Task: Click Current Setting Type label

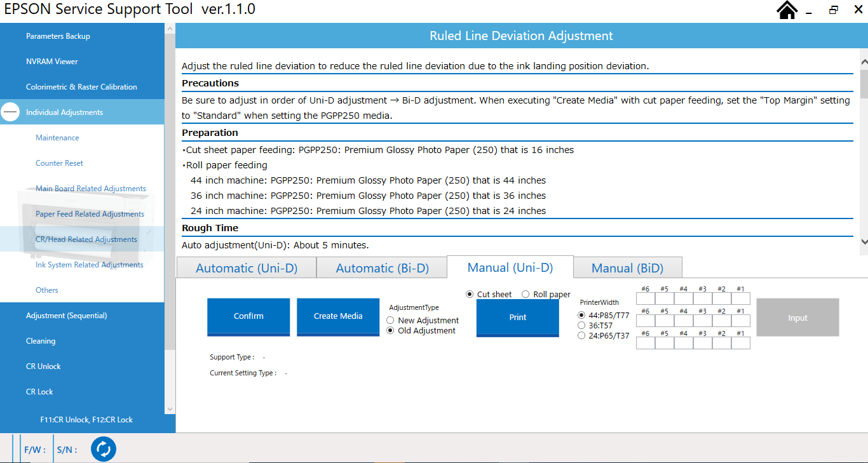Action: click(243, 373)
